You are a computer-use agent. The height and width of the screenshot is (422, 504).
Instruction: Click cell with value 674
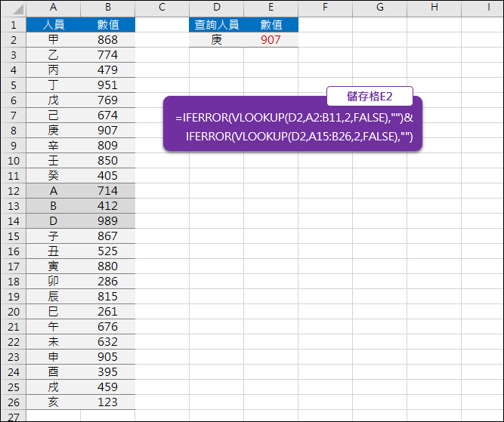tap(108, 116)
